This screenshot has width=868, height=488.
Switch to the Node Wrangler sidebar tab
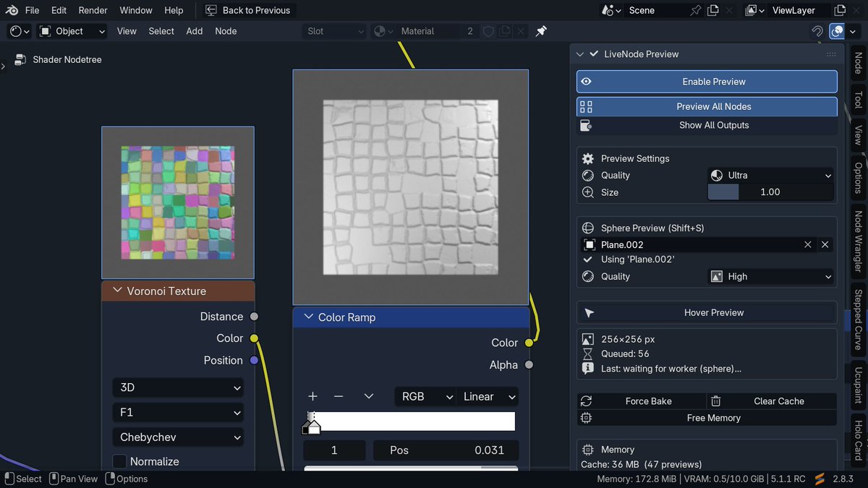858,241
